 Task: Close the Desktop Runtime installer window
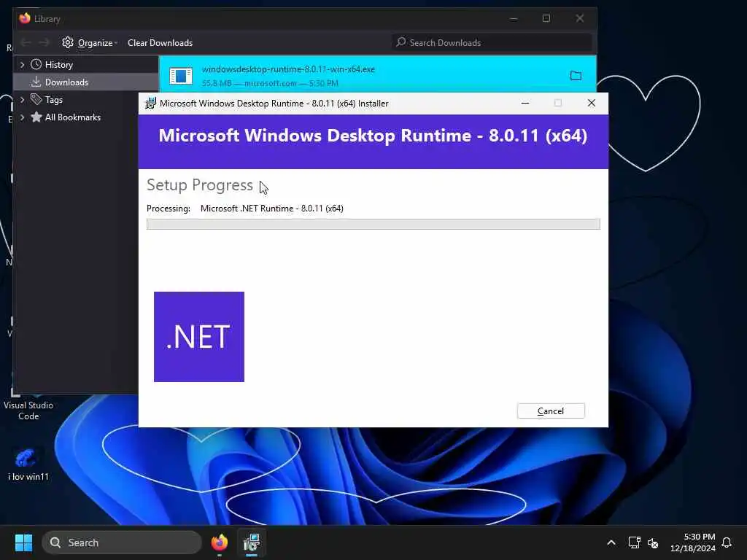[591, 103]
